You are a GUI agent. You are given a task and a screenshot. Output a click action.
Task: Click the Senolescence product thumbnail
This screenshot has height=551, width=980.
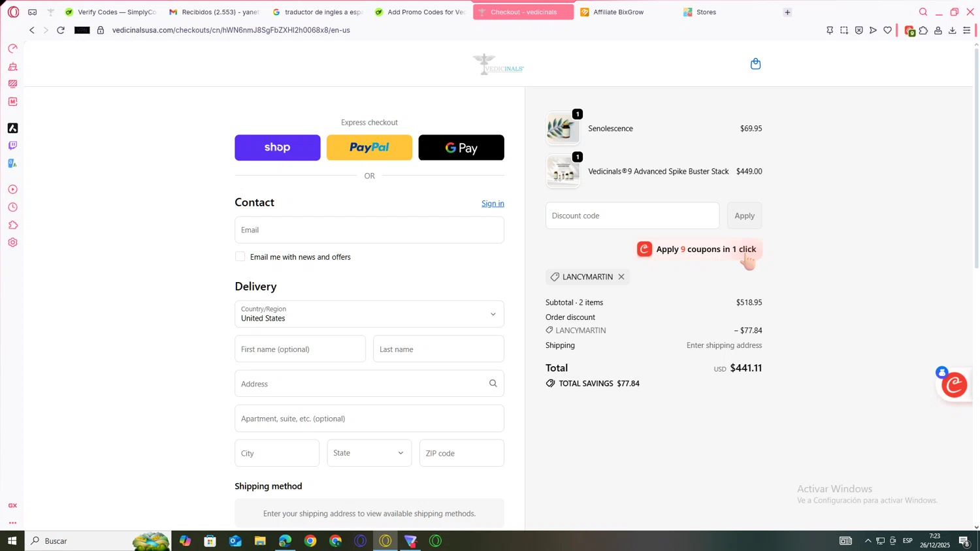click(563, 128)
